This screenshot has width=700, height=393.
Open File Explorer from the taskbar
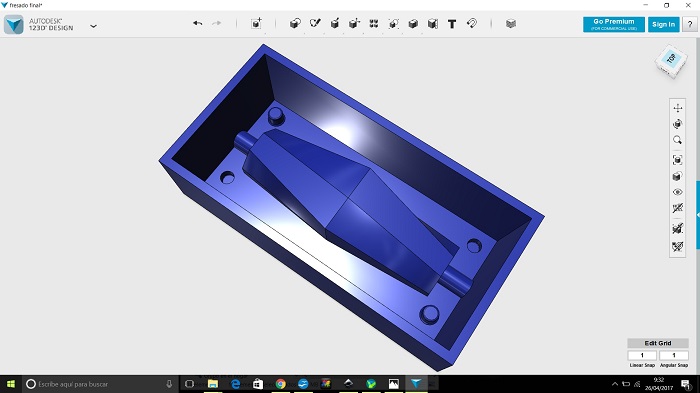213,384
